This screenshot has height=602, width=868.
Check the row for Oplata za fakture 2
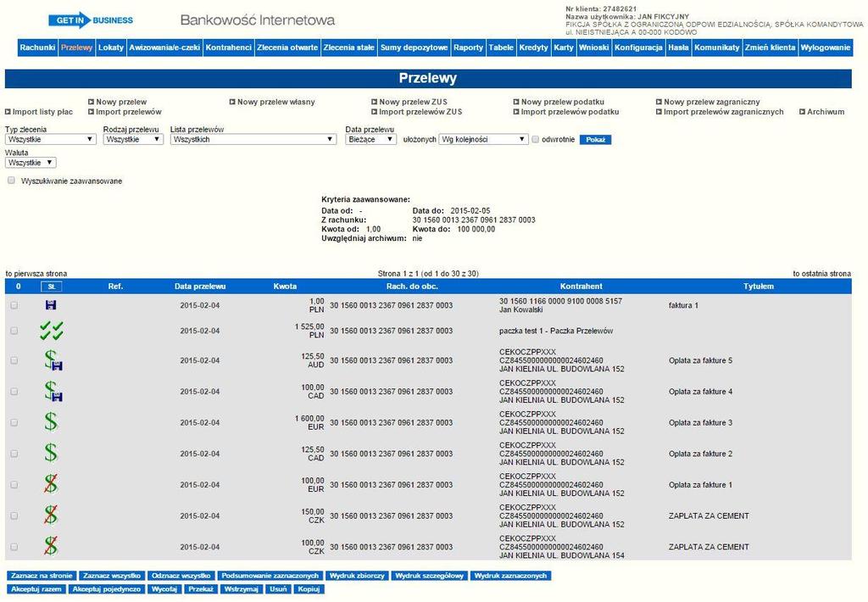tap(14, 454)
